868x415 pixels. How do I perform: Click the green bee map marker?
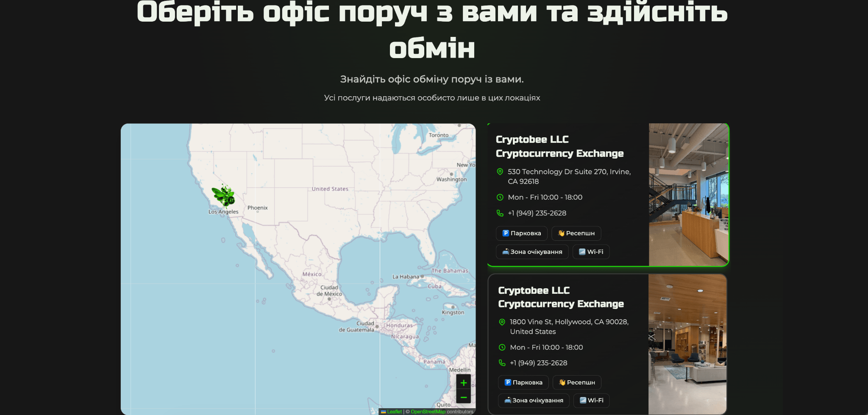pos(223,195)
